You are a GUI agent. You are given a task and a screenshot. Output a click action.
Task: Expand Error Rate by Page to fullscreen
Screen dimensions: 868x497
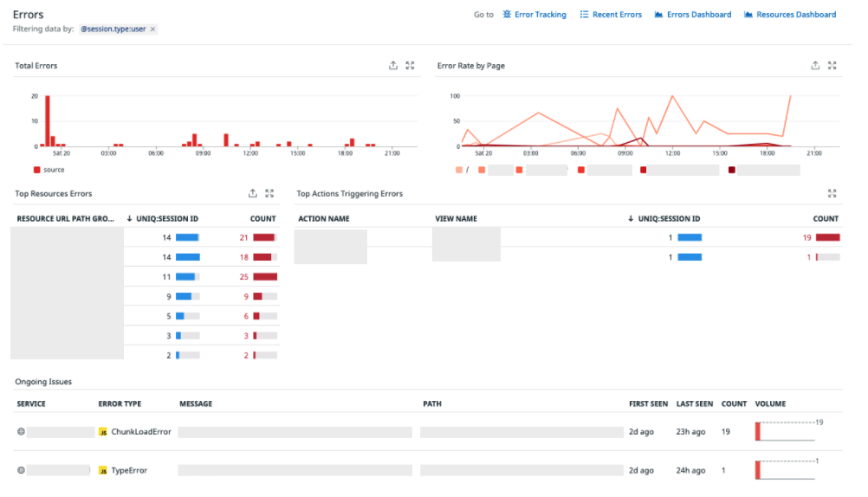point(832,65)
